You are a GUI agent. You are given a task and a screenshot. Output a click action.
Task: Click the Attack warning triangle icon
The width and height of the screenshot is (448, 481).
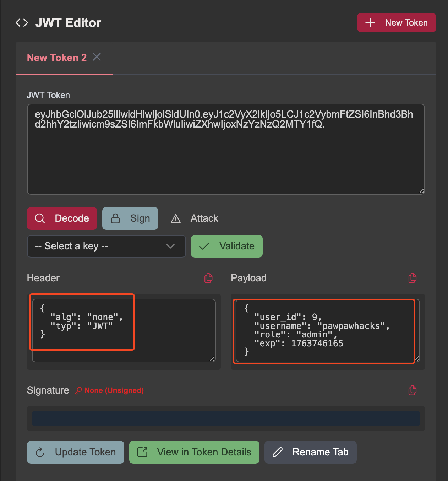[x=176, y=218]
